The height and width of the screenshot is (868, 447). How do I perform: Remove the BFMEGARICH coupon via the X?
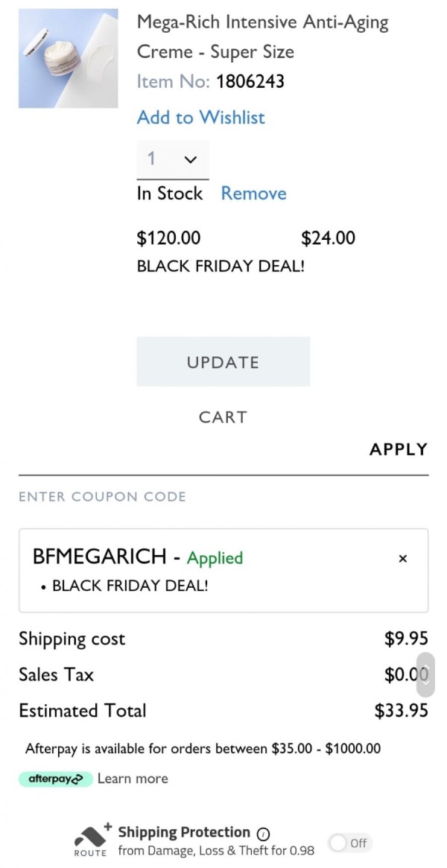(x=403, y=559)
